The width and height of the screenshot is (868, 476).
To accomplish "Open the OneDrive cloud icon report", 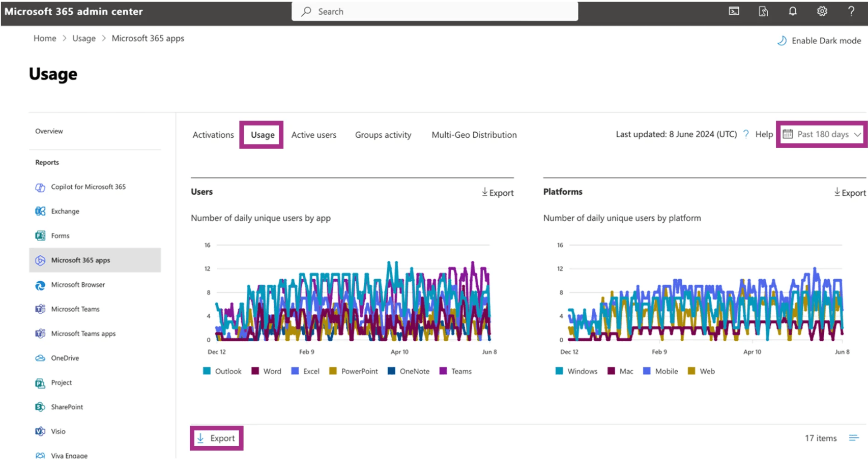I will pyautogui.click(x=40, y=359).
